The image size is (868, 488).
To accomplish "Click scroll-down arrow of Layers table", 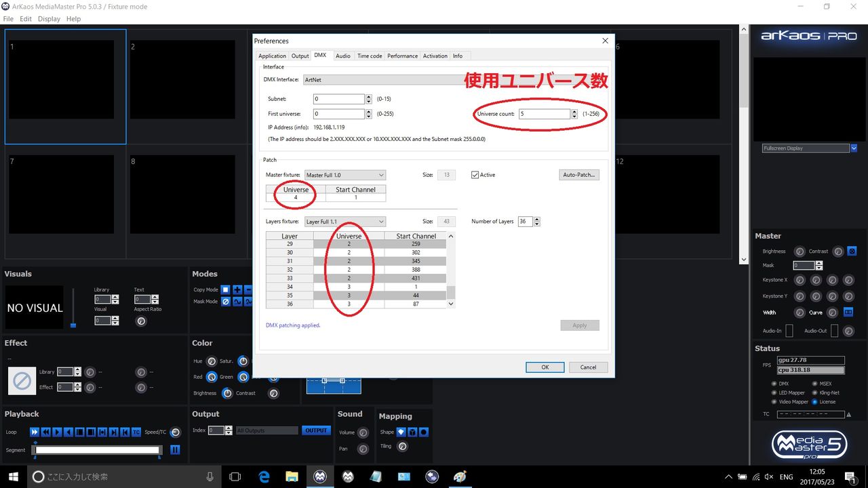I will click(451, 304).
